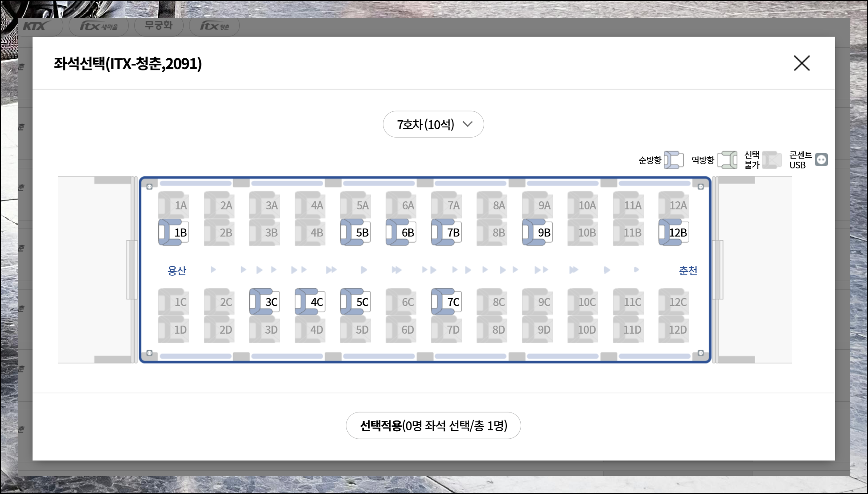
Task: Click the 순방향 forward-facing legend icon
Action: [674, 160]
